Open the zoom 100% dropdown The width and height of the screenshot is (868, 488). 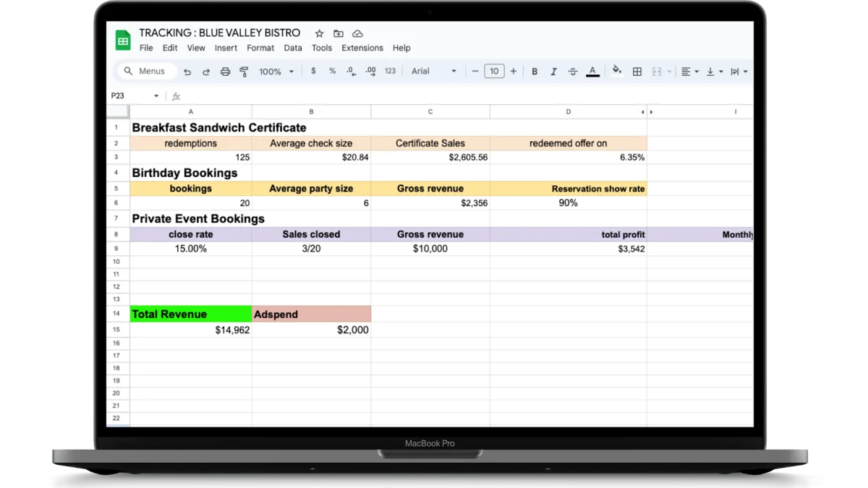tap(276, 72)
